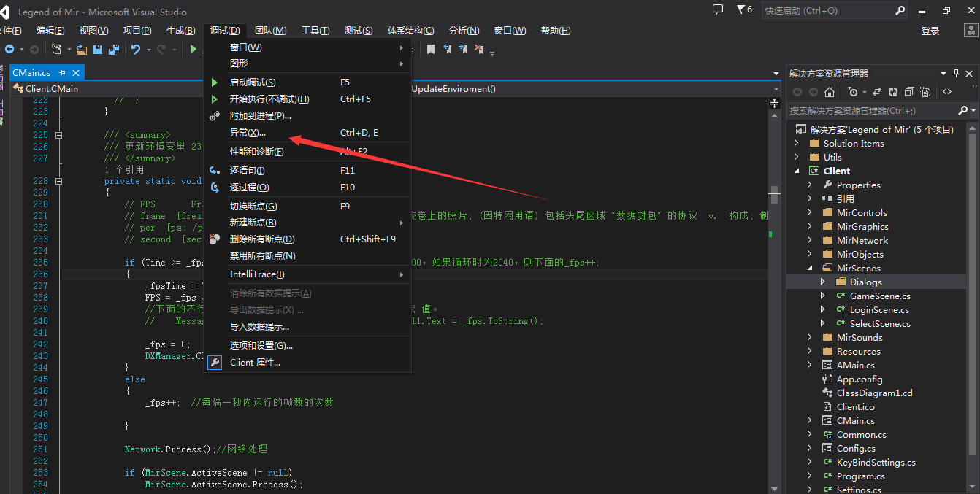Image resolution: width=980 pixels, height=494 pixels.
Task: Click the Quick Launch magnifier icon
Action: coord(900,11)
